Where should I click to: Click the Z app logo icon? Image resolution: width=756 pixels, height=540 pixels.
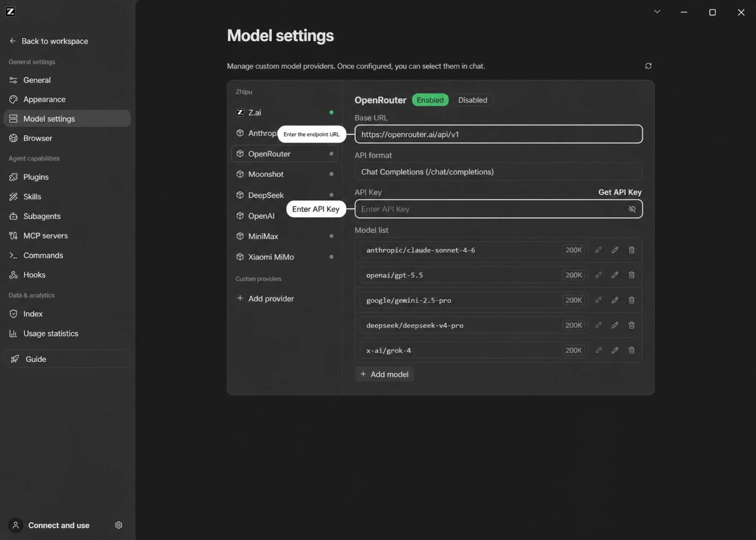click(10, 12)
